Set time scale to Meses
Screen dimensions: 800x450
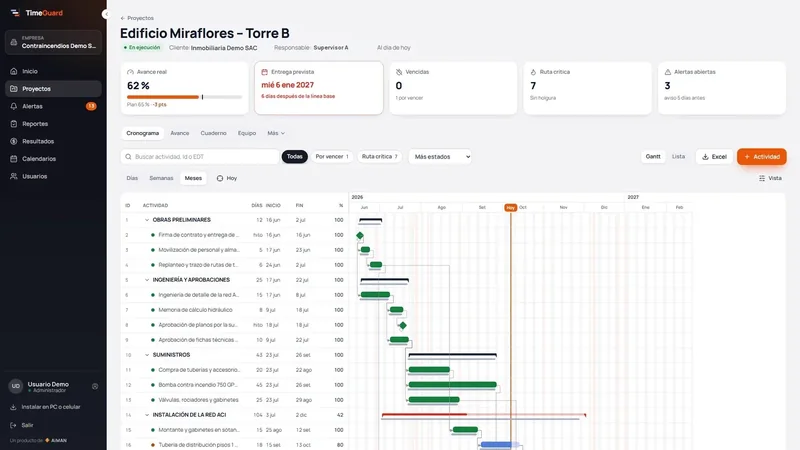(x=193, y=178)
